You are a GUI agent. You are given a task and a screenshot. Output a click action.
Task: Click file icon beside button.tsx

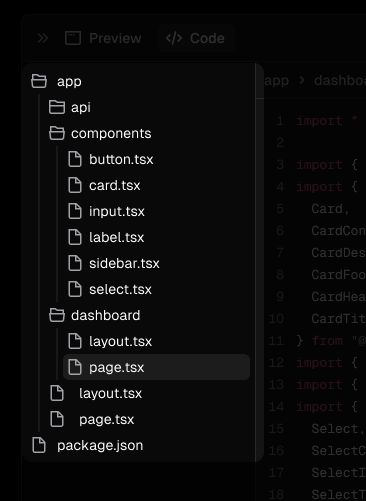click(x=75, y=159)
